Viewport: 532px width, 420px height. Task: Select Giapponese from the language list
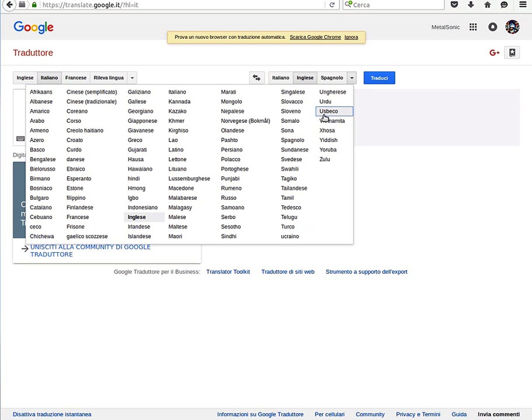pos(142,121)
